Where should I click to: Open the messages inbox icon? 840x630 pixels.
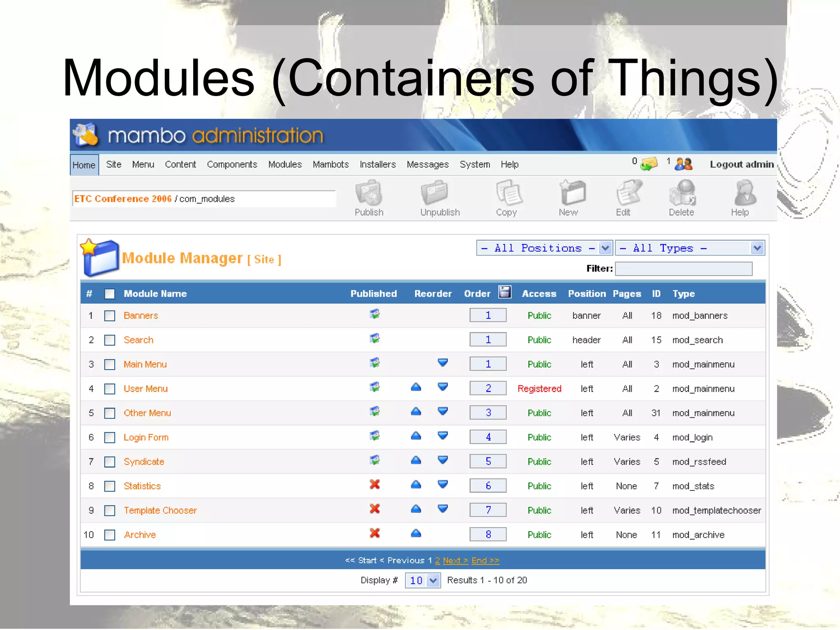coord(649,164)
